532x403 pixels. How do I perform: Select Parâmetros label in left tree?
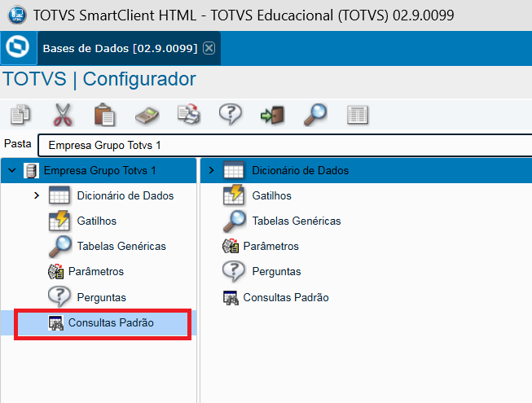[96, 271]
